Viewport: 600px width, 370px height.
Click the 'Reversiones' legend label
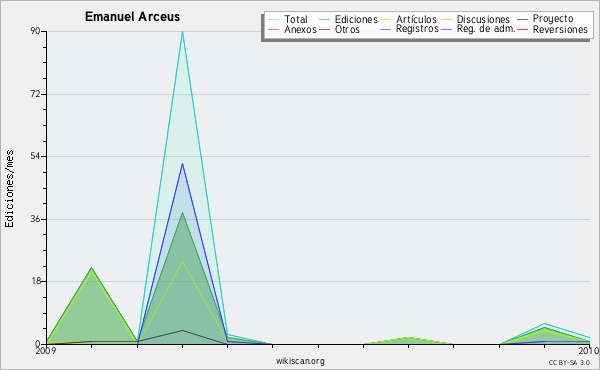pos(560,29)
